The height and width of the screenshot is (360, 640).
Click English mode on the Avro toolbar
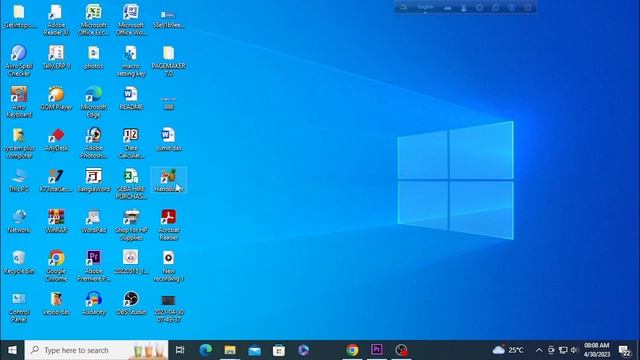click(x=425, y=7)
